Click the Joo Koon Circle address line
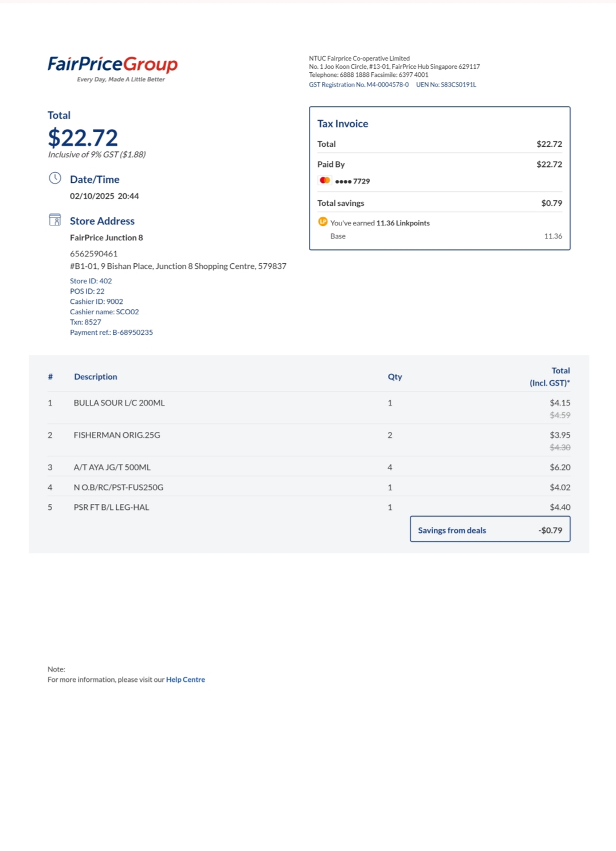Screen dimensions: 616x851 (394, 67)
